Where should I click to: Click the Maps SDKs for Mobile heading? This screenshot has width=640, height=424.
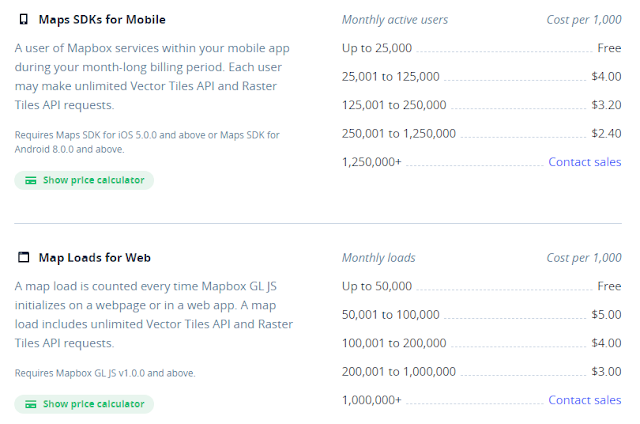pyautogui.click(x=102, y=19)
